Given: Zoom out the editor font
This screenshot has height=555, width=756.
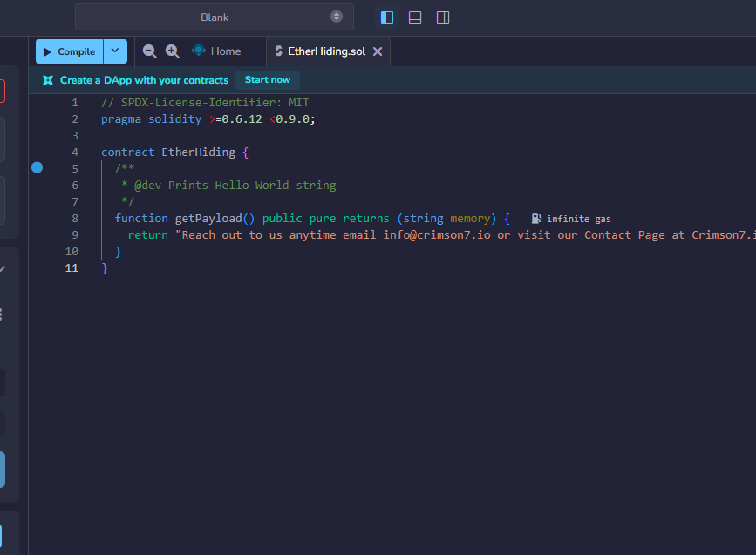Looking at the screenshot, I should (149, 51).
